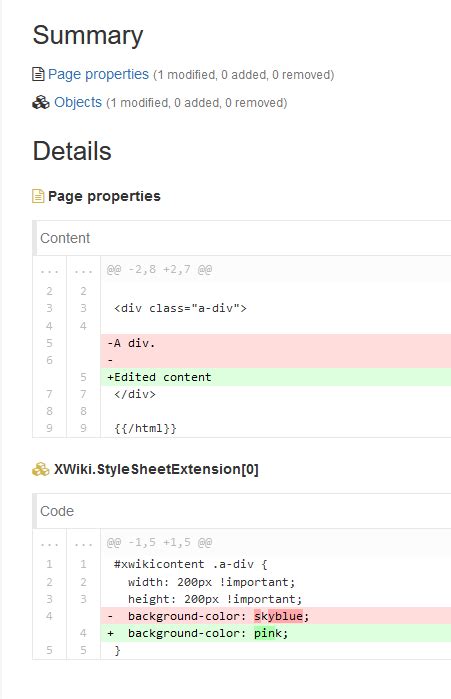Click the yellow cubes icon near XWiki.StyleSheetExtension[0]

pos(41,469)
